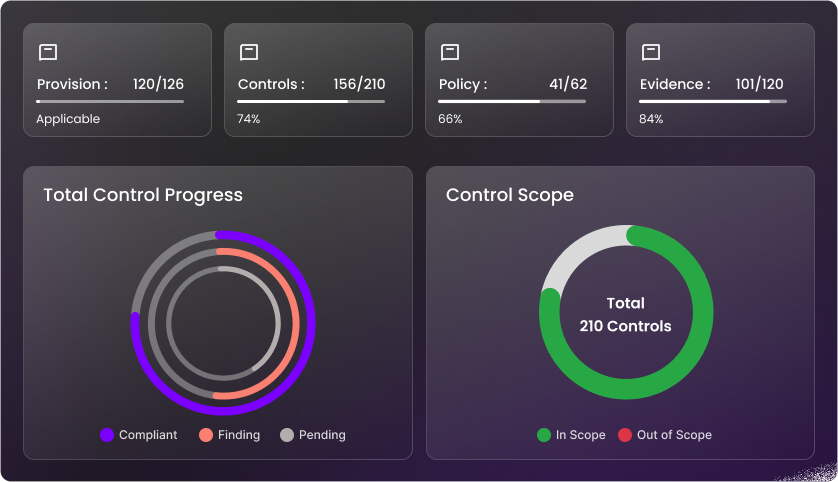Image resolution: width=838 pixels, height=482 pixels.
Task: Open the Control Scope heading
Action: [x=510, y=195]
